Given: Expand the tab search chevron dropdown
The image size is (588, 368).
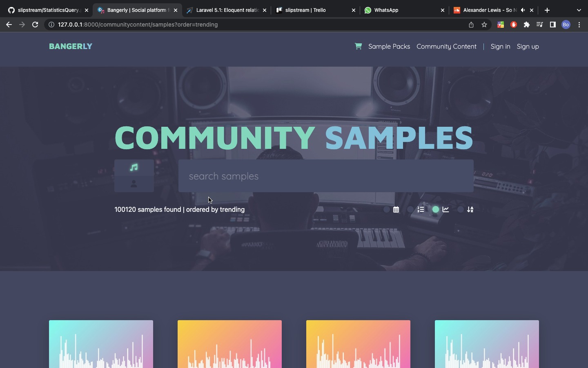Looking at the screenshot, I should click(x=579, y=10).
